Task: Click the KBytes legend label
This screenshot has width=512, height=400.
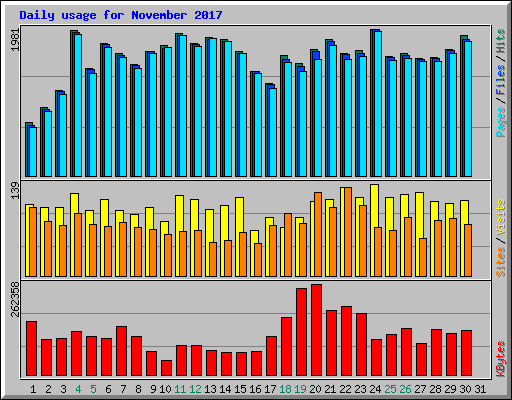Action: pyautogui.click(x=501, y=359)
